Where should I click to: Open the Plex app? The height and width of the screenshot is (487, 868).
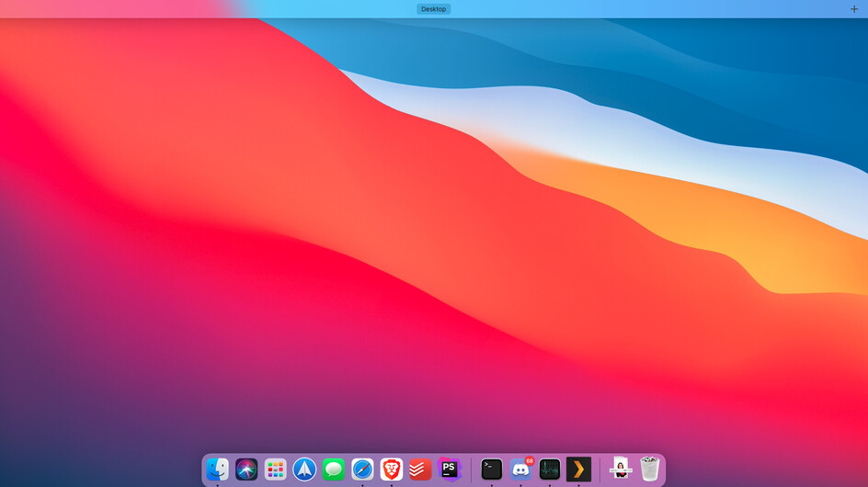click(x=578, y=470)
